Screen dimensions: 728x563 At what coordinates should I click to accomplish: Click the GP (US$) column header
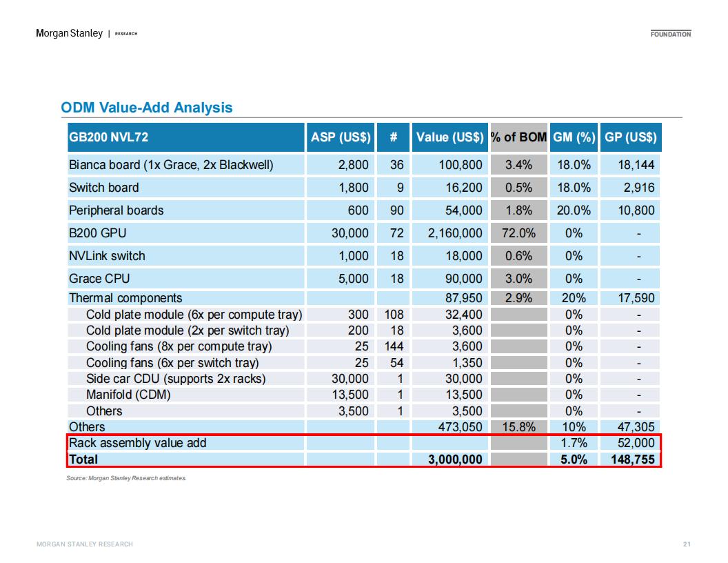631,137
